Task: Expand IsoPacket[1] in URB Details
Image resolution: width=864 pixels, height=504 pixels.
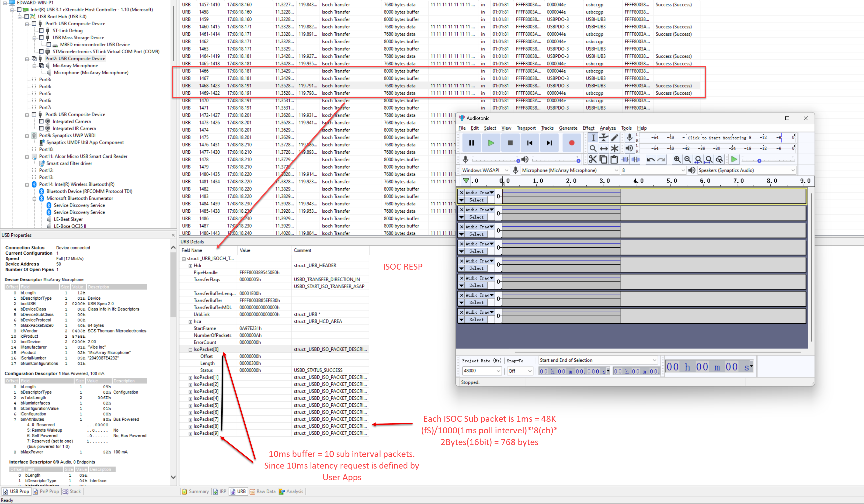Action: tap(191, 377)
